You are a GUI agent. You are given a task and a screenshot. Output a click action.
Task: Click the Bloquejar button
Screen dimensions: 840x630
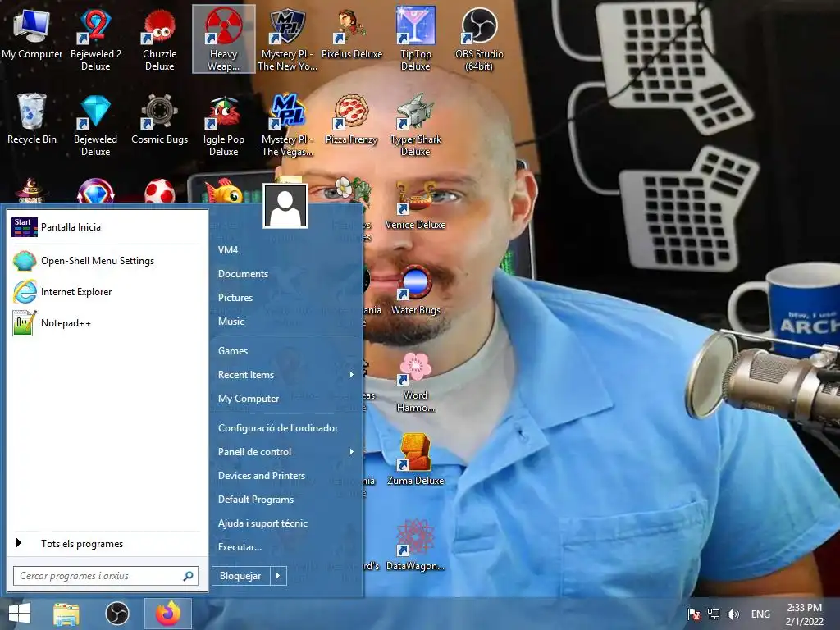(240, 576)
